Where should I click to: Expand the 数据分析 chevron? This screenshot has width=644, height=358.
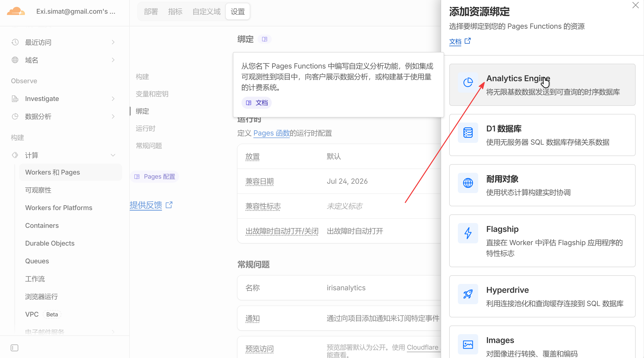113,116
